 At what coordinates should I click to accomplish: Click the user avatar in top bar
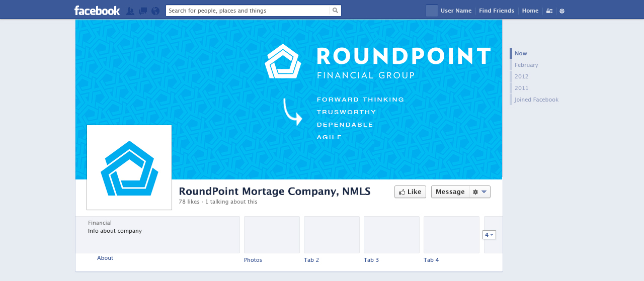pyautogui.click(x=432, y=11)
